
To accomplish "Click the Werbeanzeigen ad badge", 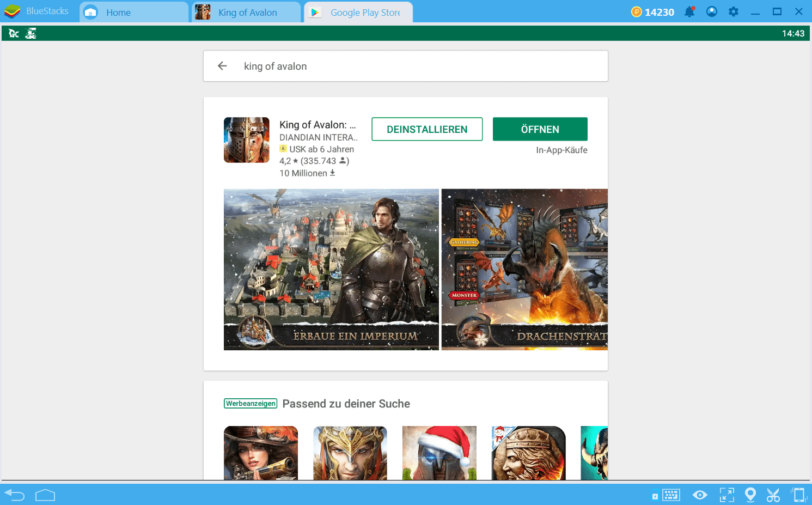I will [251, 404].
